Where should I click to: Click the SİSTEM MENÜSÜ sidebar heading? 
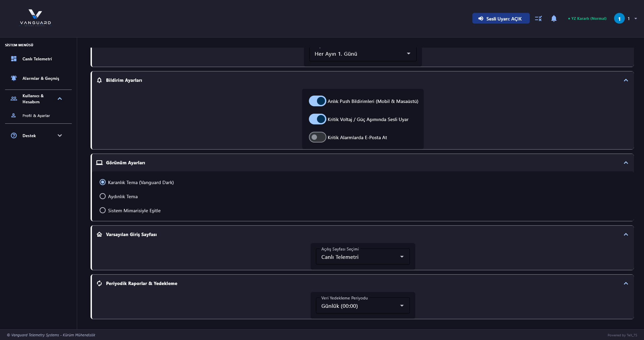(19, 45)
